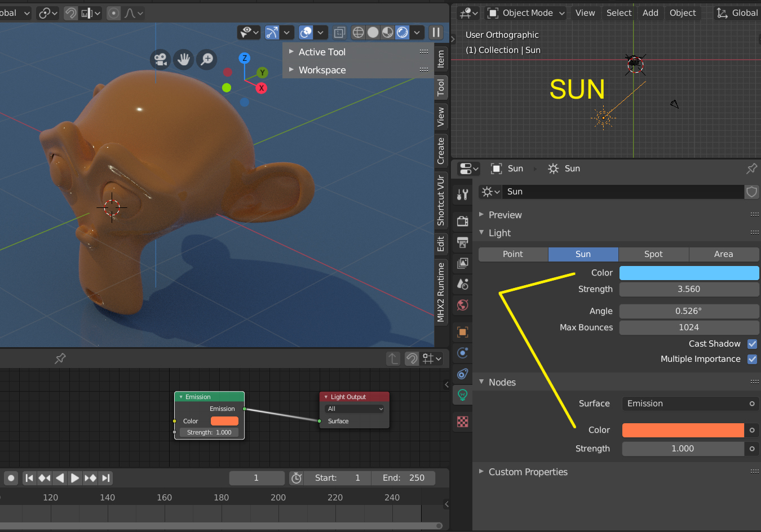Viewport: 761px width, 532px height.
Task: Open the Add menu in right viewport
Action: (651, 13)
